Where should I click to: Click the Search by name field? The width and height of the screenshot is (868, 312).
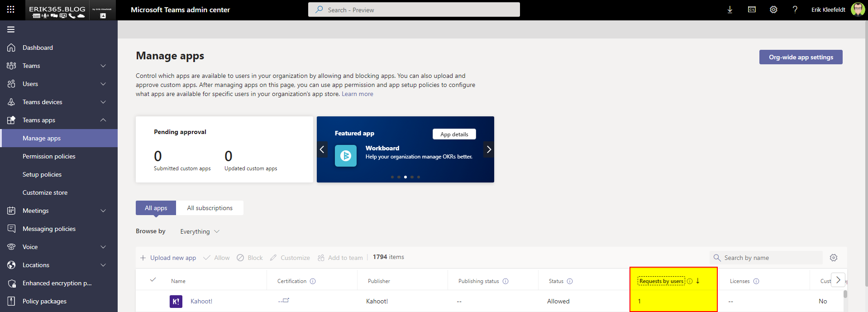click(x=769, y=258)
